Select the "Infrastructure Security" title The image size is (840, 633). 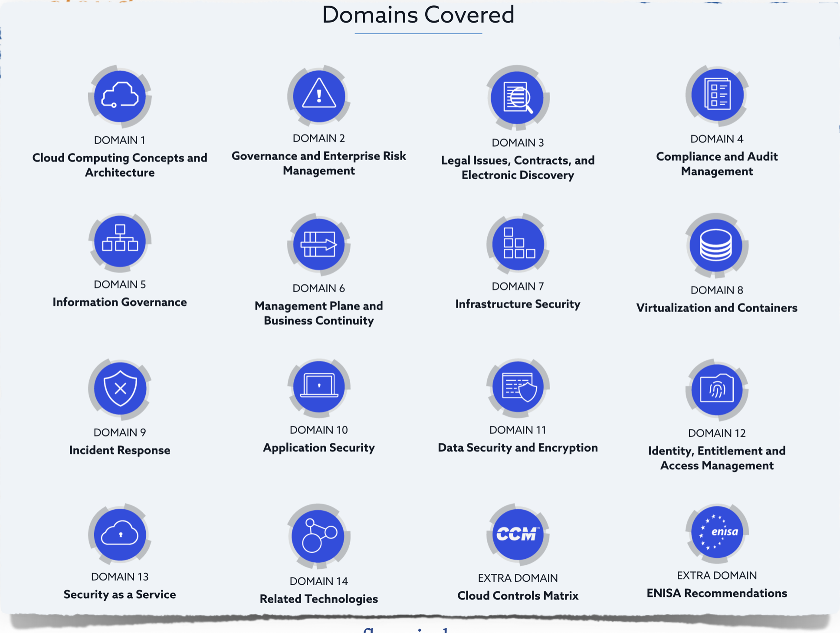[x=518, y=304]
